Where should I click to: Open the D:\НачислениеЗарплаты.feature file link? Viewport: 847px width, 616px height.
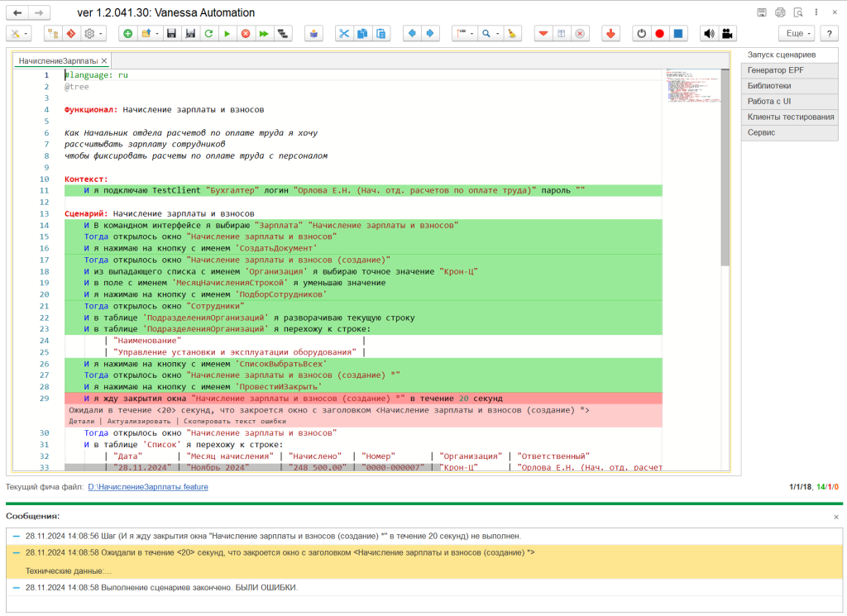click(148, 487)
